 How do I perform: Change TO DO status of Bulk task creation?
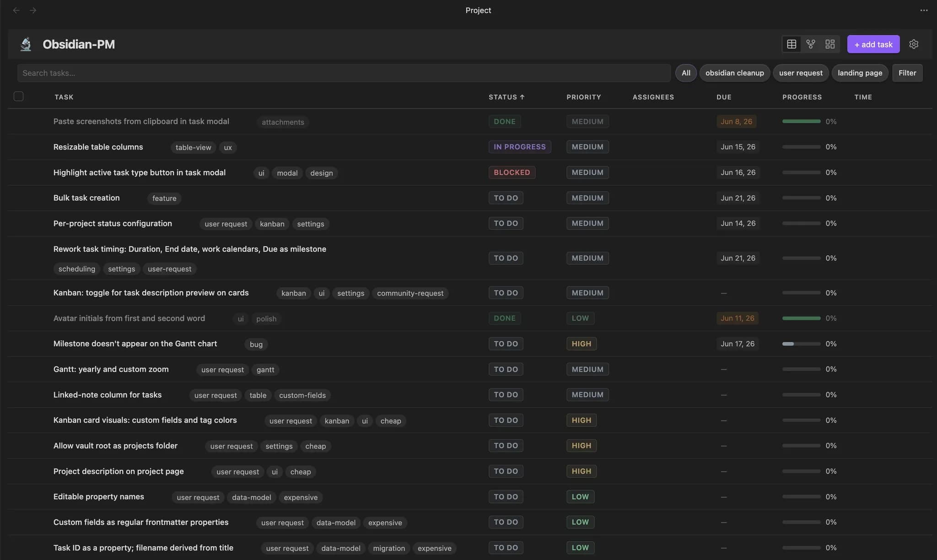(506, 198)
